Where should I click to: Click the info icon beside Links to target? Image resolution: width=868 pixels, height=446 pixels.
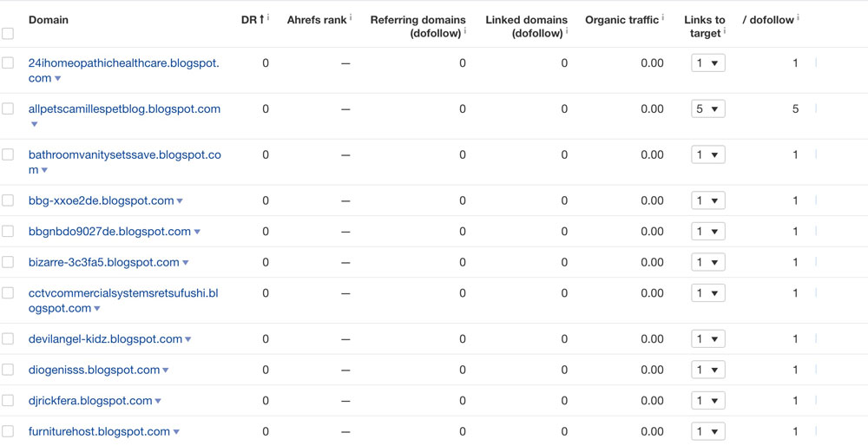coord(725,31)
